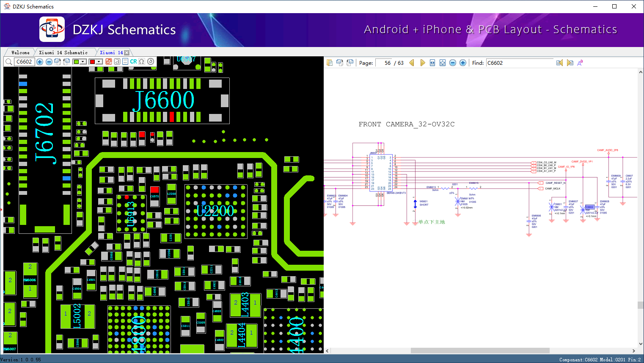Toggle the 'a' text label display icon
Viewport: 644px width, 363px height.
117,62
